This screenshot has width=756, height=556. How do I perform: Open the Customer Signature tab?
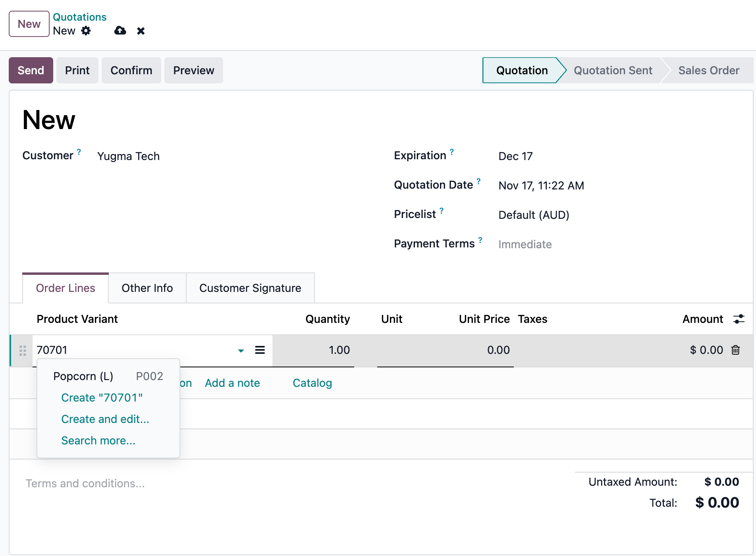point(250,288)
